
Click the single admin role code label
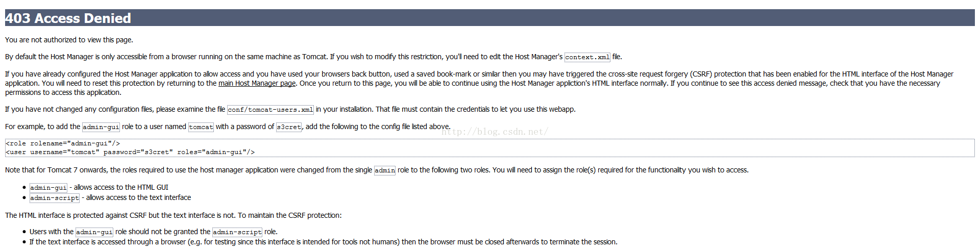(385, 170)
